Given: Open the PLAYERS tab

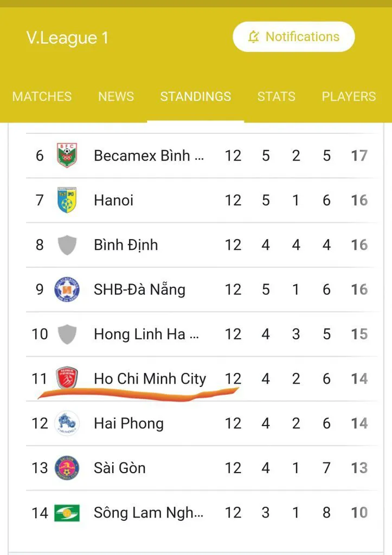Looking at the screenshot, I should 349,96.
